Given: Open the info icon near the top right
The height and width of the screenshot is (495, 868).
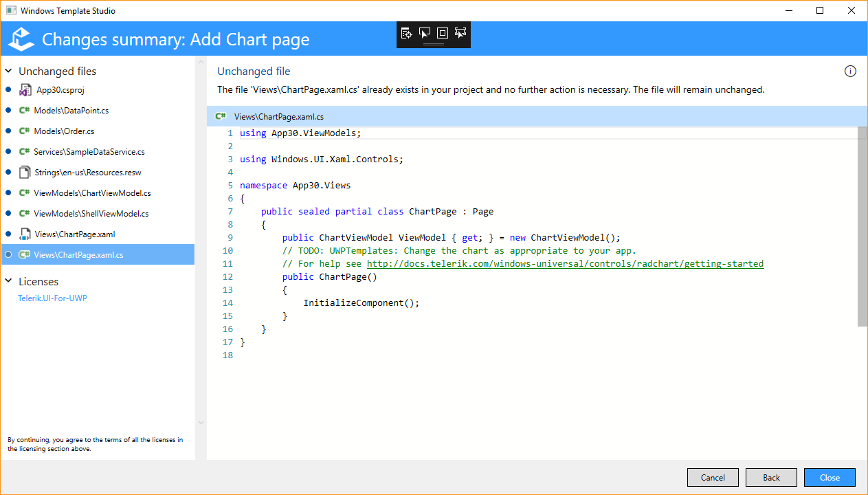Looking at the screenshot, I should click(850, 71).
